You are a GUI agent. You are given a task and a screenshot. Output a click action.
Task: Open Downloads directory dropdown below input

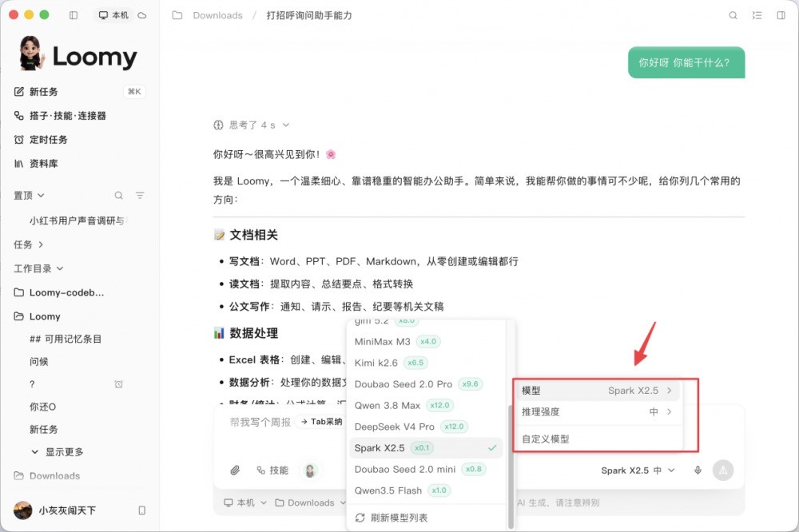311,503
